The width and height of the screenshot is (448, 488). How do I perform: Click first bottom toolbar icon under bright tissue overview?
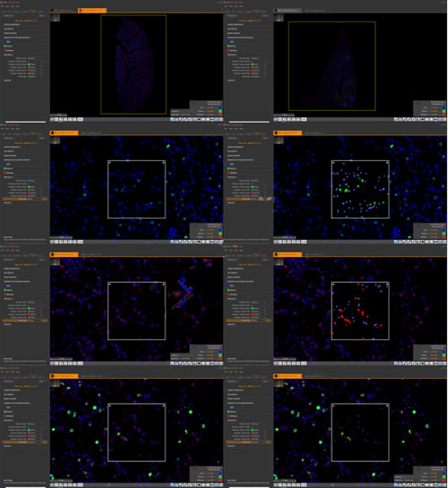point(52,119)
